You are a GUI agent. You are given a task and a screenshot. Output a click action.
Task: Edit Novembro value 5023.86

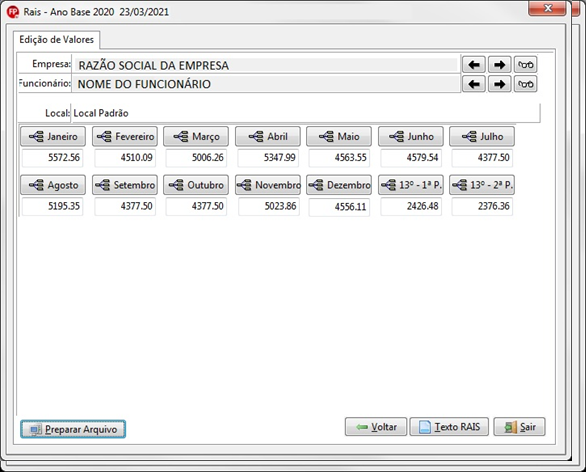coord(269,206)
